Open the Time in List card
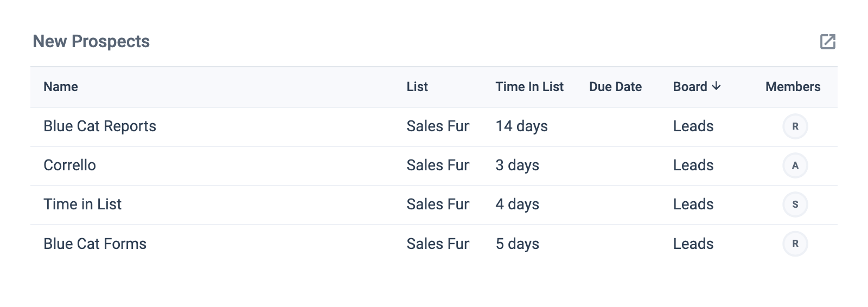The height and width of the screenshot is (307, 868). pos(82,204)
